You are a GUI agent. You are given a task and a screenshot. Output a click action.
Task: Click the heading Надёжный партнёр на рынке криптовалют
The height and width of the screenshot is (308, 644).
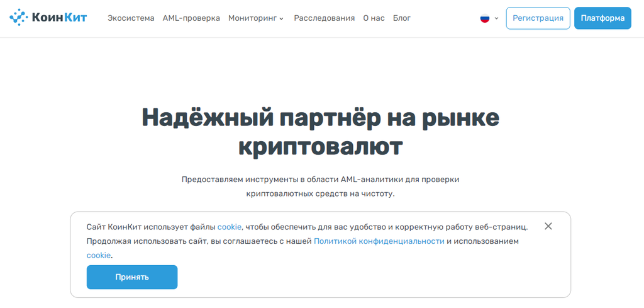(x=321, y=132)
